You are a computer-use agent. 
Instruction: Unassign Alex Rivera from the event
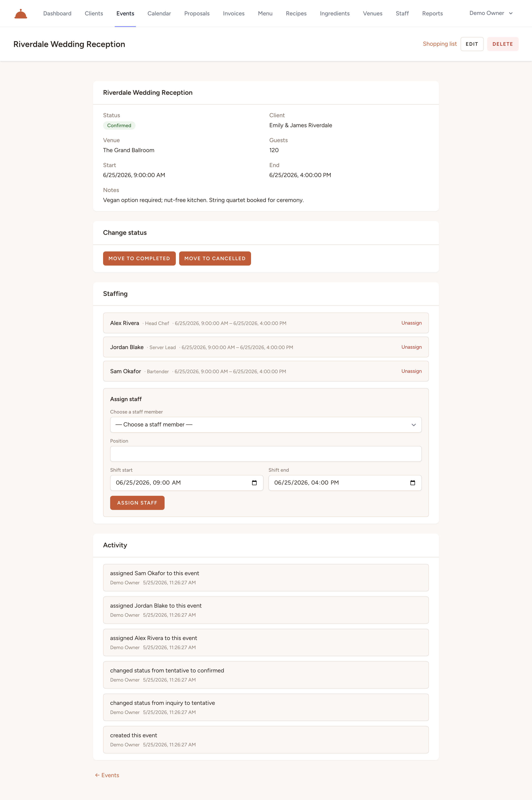(x=411, y=323)
